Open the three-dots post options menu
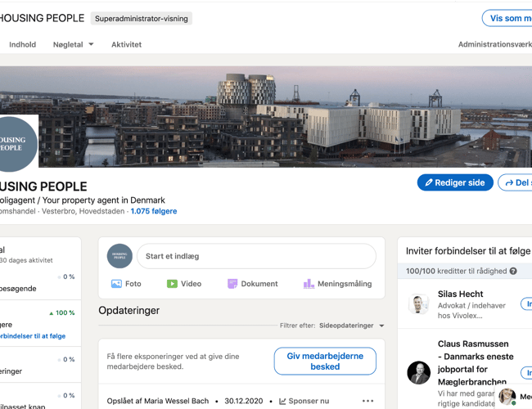This screenshot has width=532, height=409. [x=367, y=402]
